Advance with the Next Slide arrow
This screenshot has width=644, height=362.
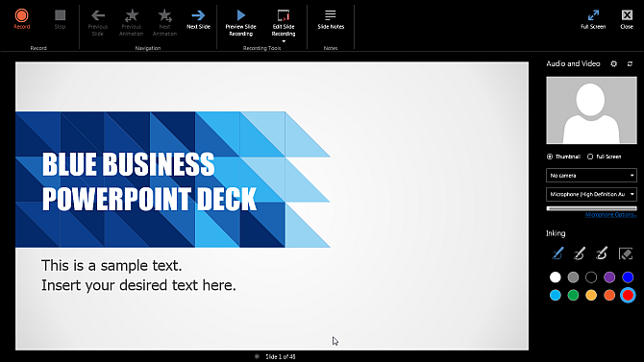pyautogui.click(x=198, y=15)
